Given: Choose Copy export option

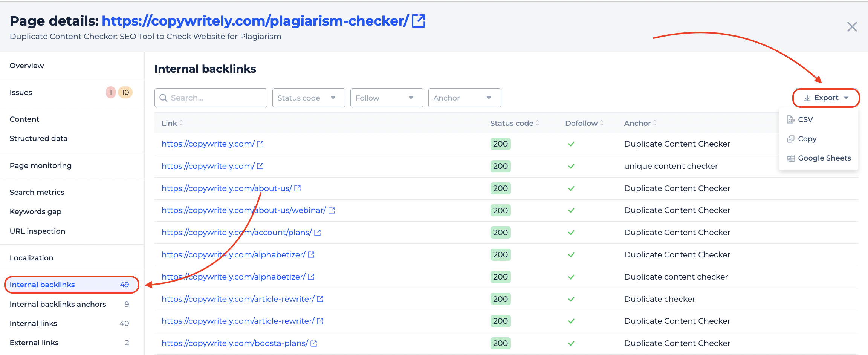Looking at the screenshot, I should (x=818, y=139).
